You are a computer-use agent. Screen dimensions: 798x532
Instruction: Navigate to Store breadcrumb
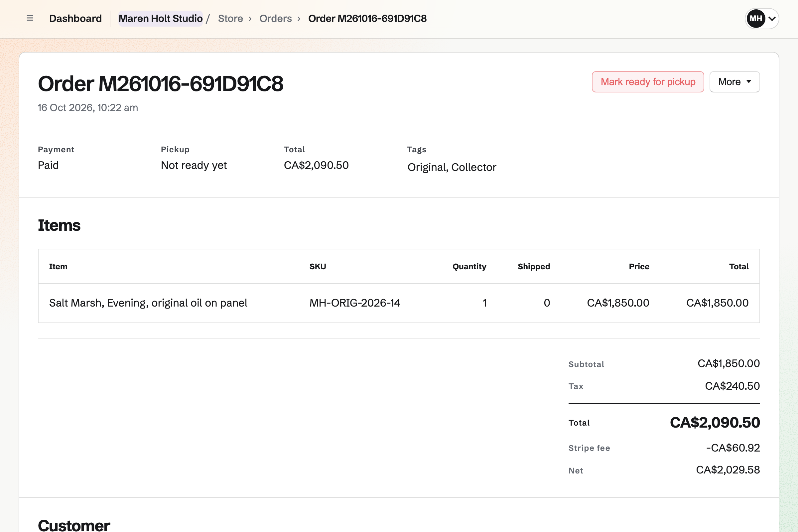(x=230, y=18)
